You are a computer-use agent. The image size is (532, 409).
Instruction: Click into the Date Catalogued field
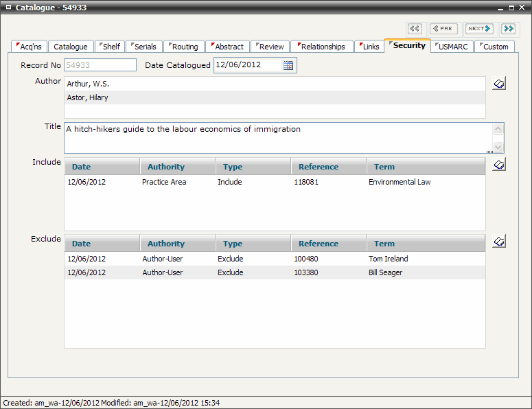tap(247, 66)
